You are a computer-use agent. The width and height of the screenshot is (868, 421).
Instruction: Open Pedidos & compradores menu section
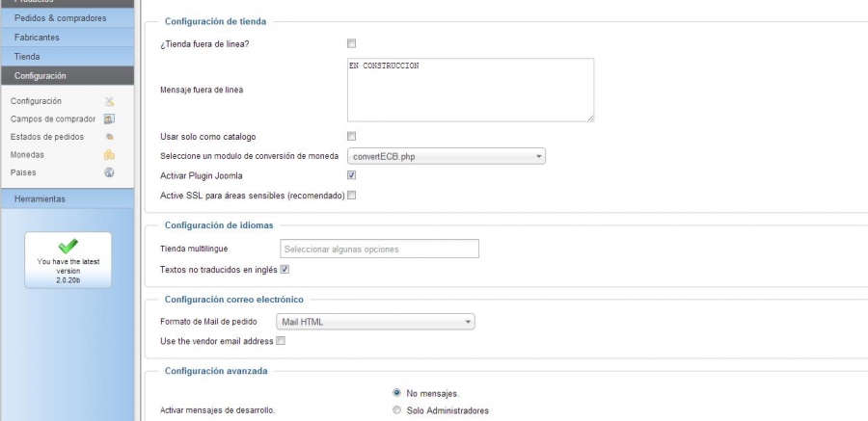(x=67, y=18)
